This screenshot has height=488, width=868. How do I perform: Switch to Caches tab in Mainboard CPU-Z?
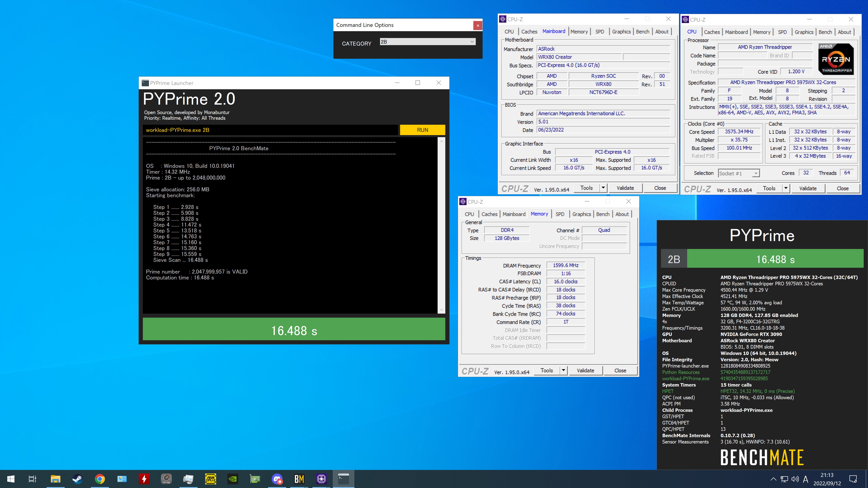click(x=529, y=32)
